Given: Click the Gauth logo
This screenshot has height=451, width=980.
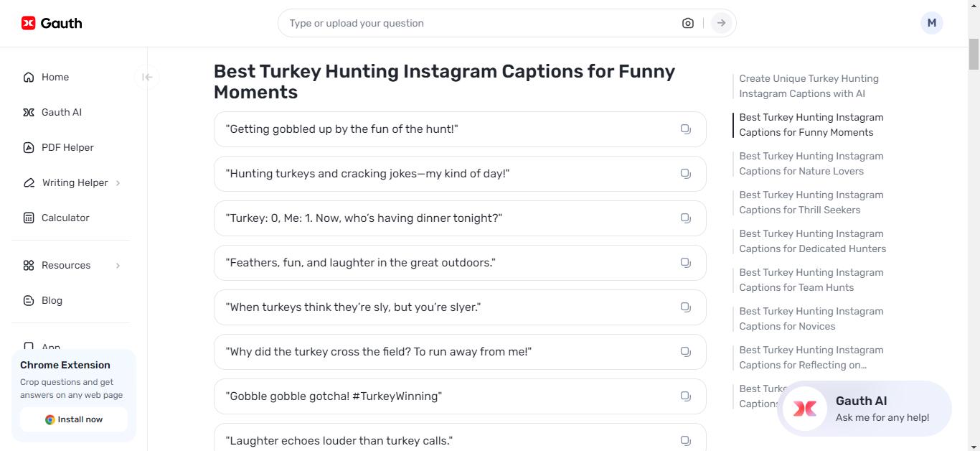Looking at the screenshot, I should tap(50, 22).
